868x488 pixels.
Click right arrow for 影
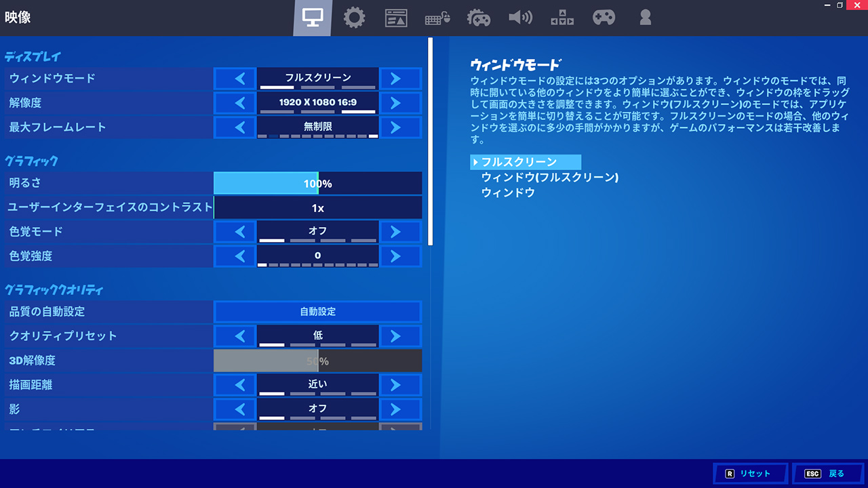(401, 409)
